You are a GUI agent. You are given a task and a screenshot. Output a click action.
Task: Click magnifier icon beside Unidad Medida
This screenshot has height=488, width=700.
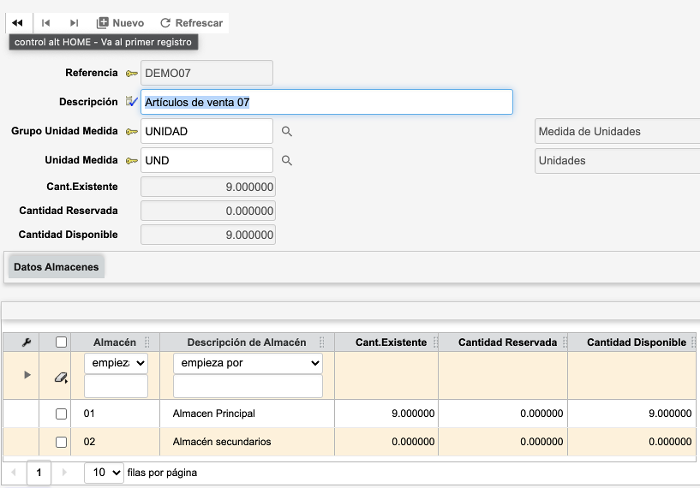(286, 160)
